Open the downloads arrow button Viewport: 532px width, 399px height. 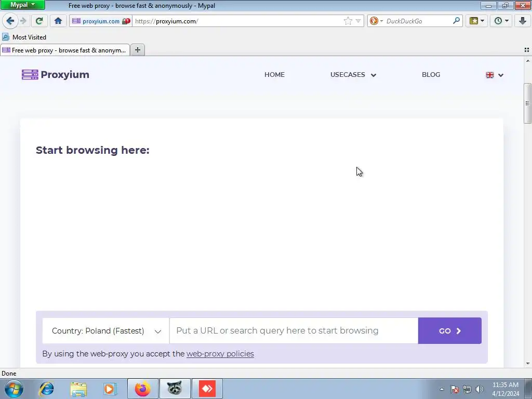[x=523, y=21]
